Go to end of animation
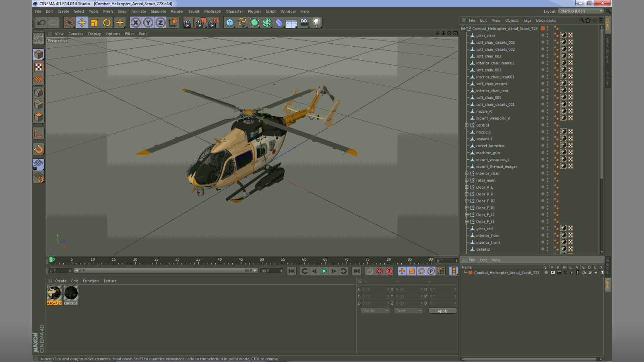The image size is (644, 362). coord(357,271)
